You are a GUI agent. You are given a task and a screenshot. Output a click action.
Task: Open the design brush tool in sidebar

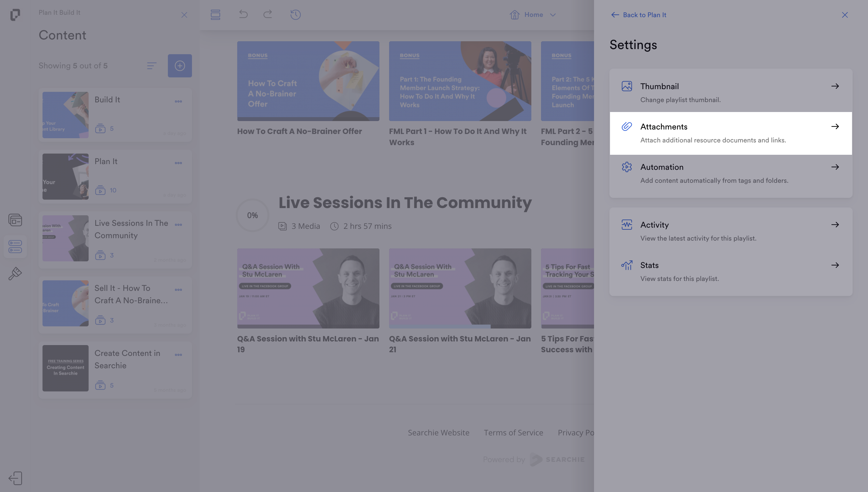[x=15, y=273]
